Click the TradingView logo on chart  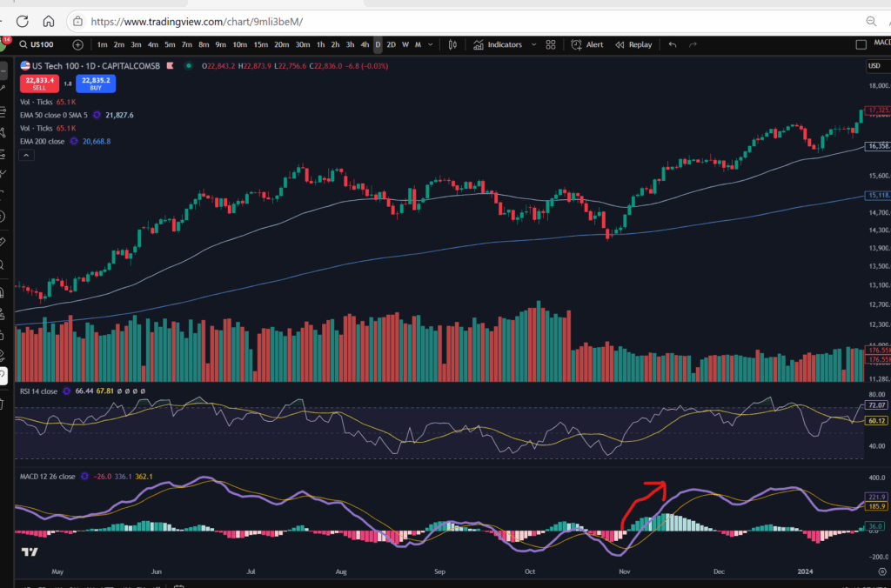(x=30, y=551)
